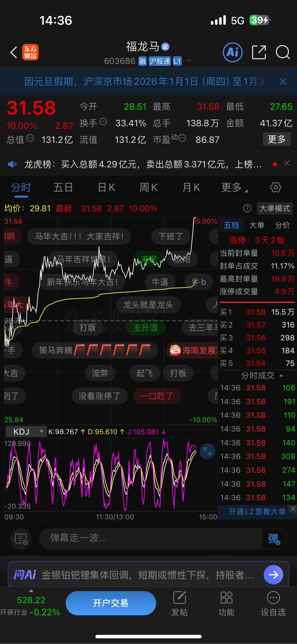Open barrage settings list icon
Image resolution: width=297 pixels, height=644 pixels.
[x=20, y=539]
